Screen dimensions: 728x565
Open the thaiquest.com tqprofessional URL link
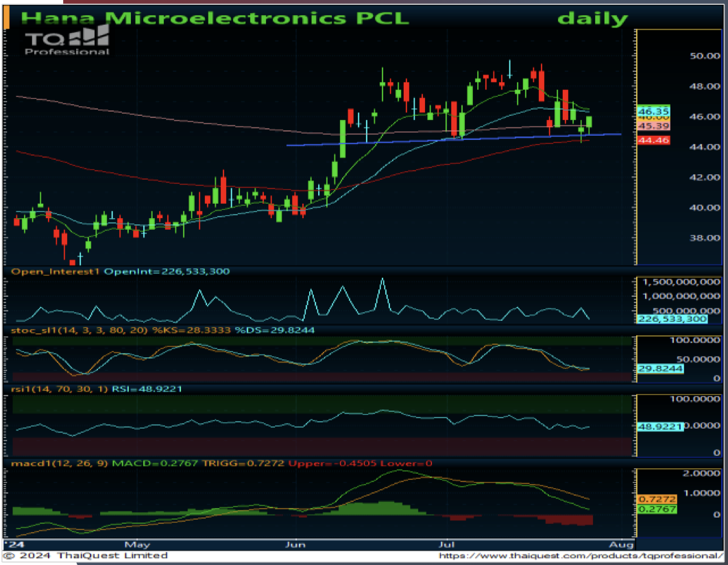[x=581, y=555]
